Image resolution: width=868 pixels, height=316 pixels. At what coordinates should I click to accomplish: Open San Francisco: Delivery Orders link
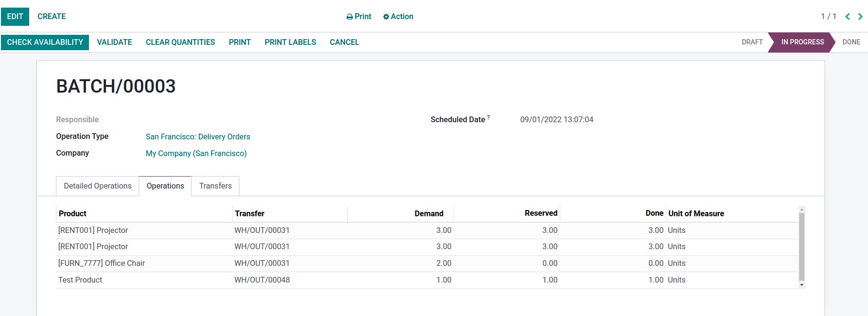[198, 137]
